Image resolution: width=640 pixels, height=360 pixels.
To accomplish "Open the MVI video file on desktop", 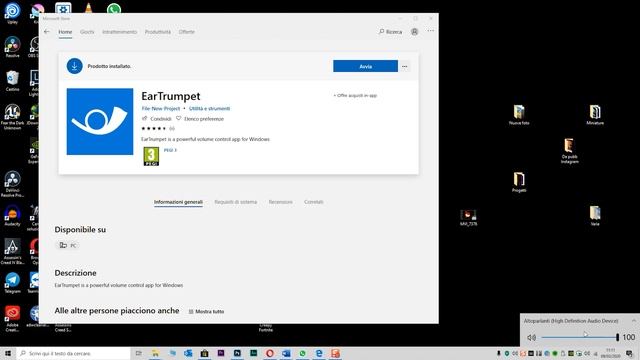I will (x=468, y=218).
